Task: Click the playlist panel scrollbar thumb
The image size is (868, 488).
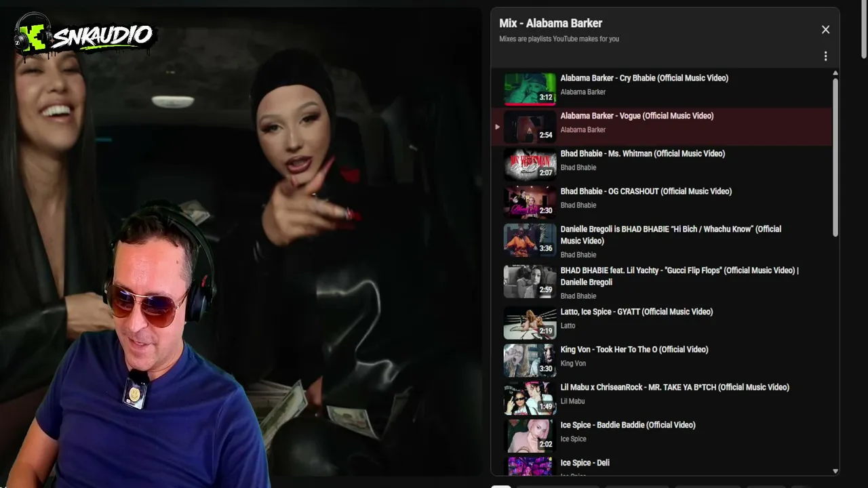Action: point(835,157)
